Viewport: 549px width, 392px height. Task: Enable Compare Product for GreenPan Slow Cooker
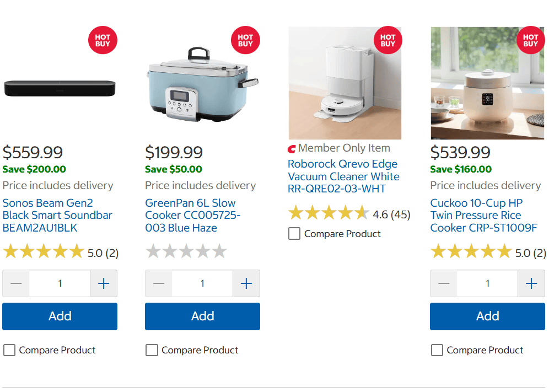152,350
